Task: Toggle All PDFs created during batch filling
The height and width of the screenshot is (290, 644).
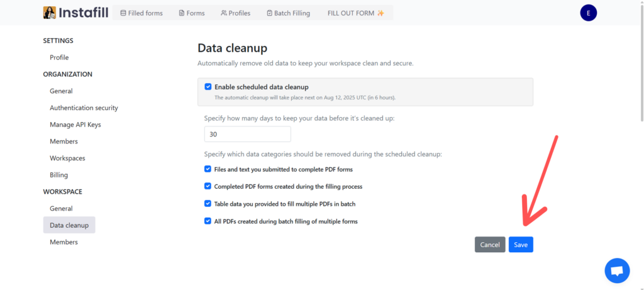Action: coord(208,221)
